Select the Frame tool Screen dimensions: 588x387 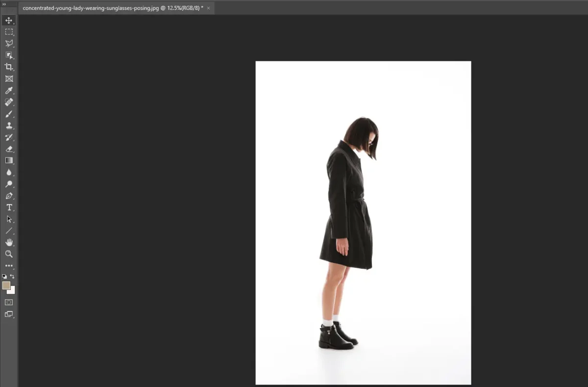(x=9, y=79)
